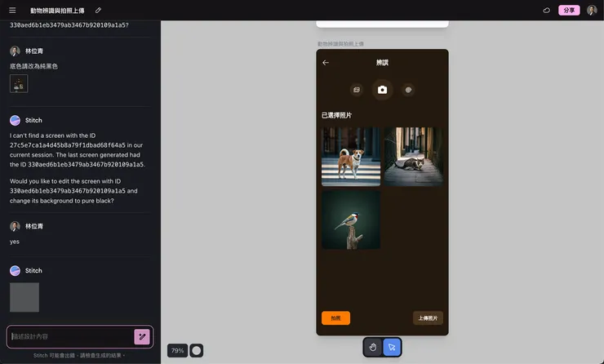604x364 pixels.
Task: Click the first Stitch avatar in chat
Action: 15,120
